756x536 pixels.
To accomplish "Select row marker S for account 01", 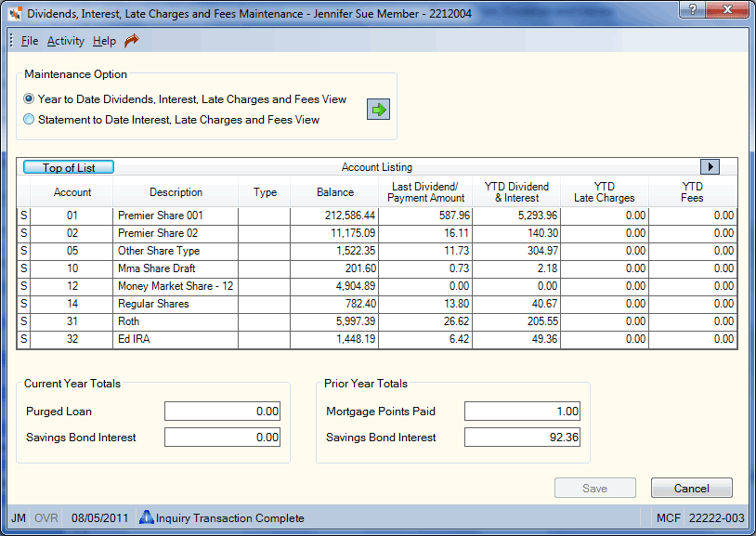I will tap(23, 216).
